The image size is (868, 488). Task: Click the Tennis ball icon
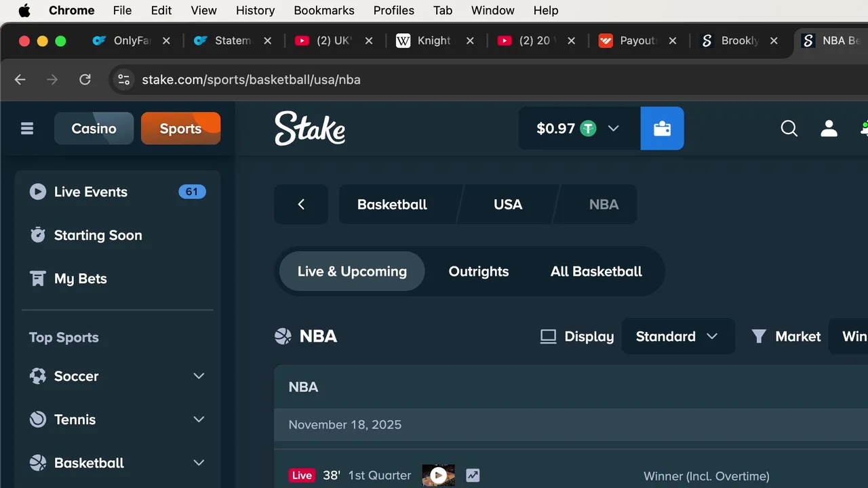click(38, 420)
